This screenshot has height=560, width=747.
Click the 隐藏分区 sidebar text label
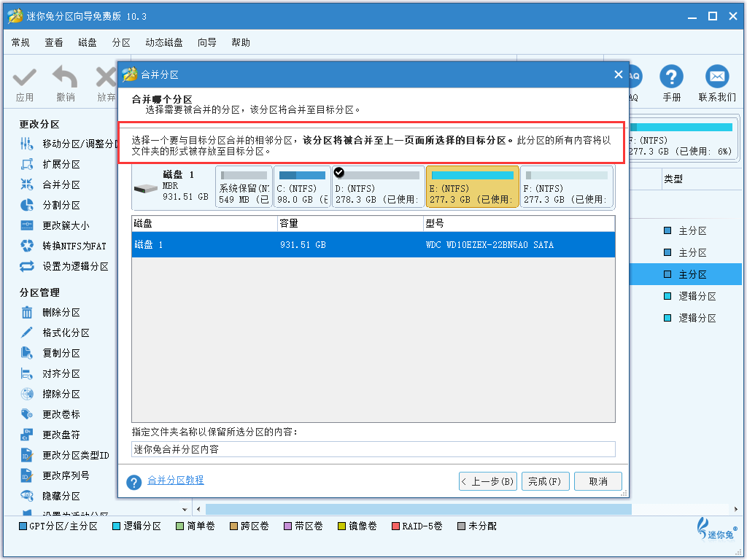pyautogui.click(x=61, y=496)
